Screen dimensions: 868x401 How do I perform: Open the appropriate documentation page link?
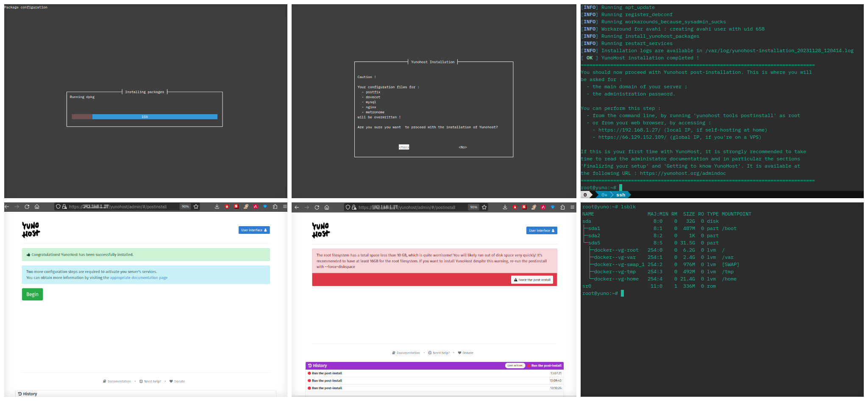pyautogui.click(x=139, y=278)
